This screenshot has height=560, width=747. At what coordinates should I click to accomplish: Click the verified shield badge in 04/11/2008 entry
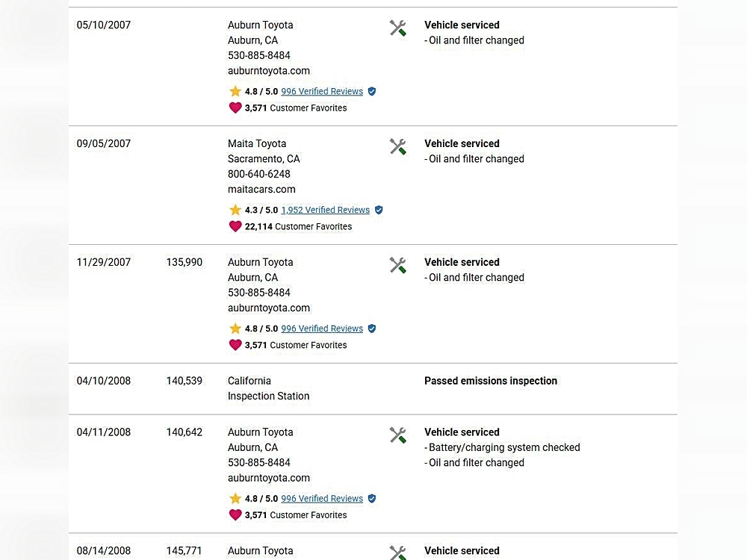(x=372, y=499)
